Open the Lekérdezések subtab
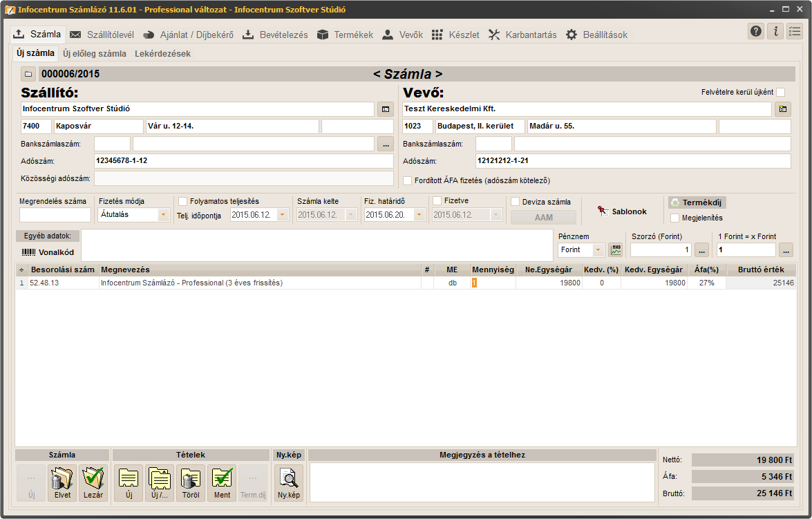Viewport: 812px width, 519px height. click(162, 54)
